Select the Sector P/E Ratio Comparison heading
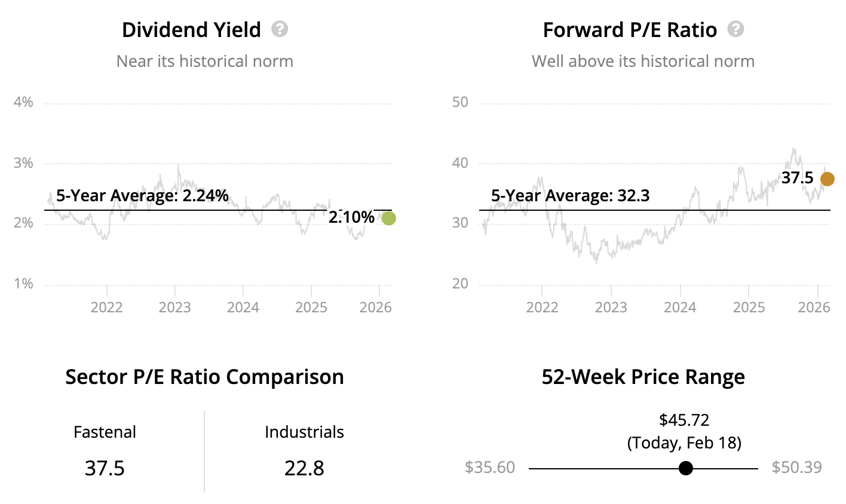This screenshot has height=504, width=846. coord(204,377)
